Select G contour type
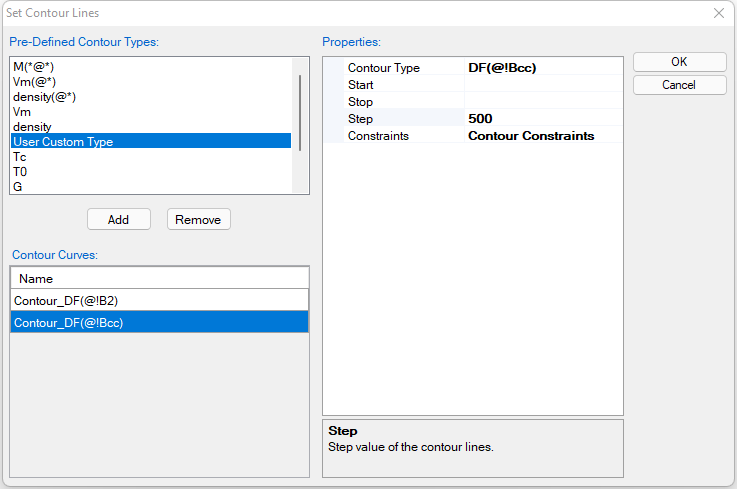The height and width of the screenshot is (489, 737). [x=18, y=187]
